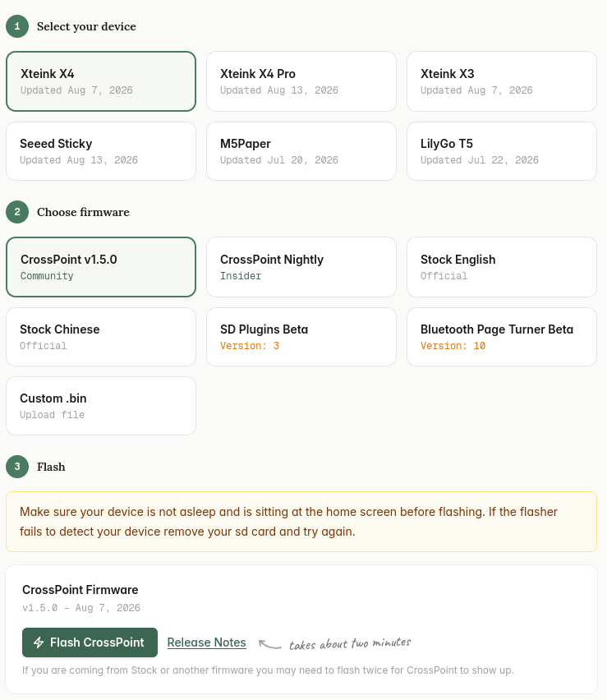
Task: Choose the LilyGo T5 device
Action: 502,151
